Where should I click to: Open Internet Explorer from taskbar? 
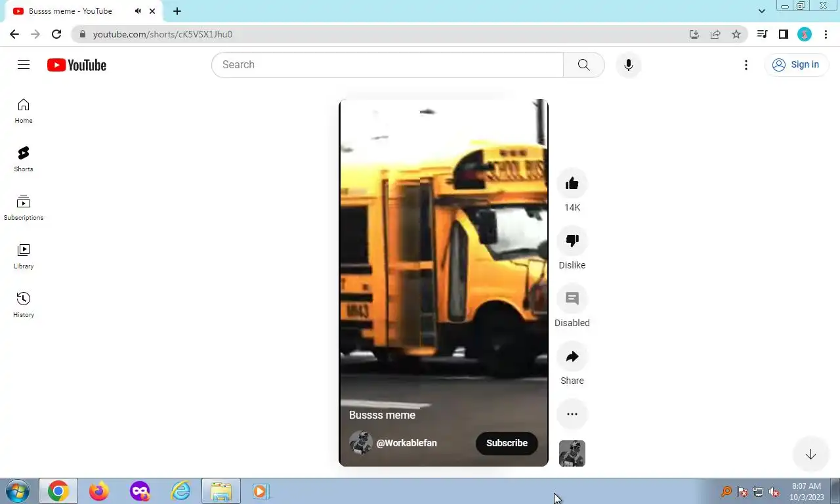(180, 491)
